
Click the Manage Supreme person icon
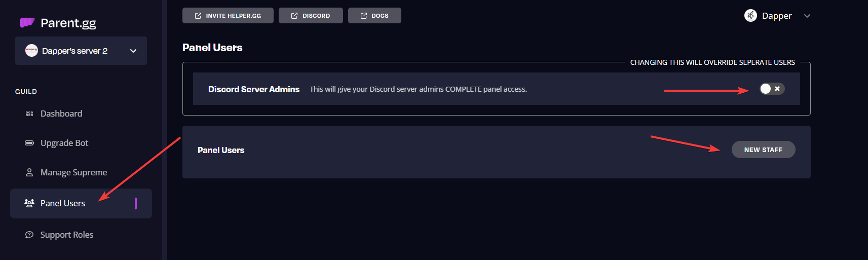(x=29, y=172)
